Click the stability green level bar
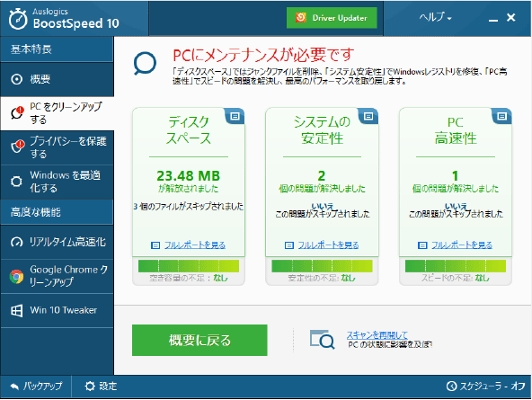The width and height of the screenshot is (532, 400). tap(322, 266)
